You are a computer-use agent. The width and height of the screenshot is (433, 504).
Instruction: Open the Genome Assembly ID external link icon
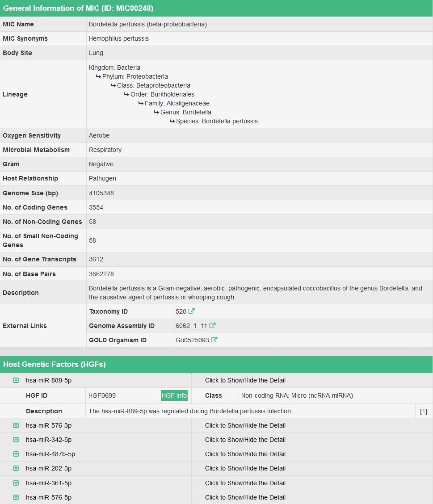coord(213,326)
